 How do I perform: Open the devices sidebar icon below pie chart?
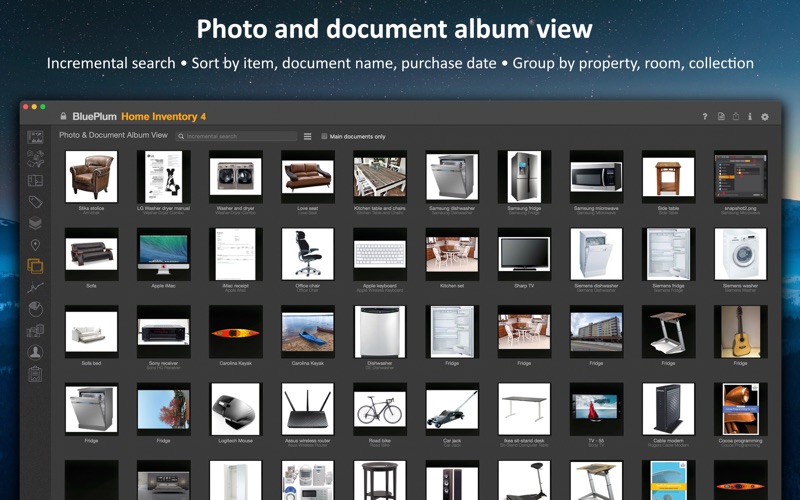[35, 331]
